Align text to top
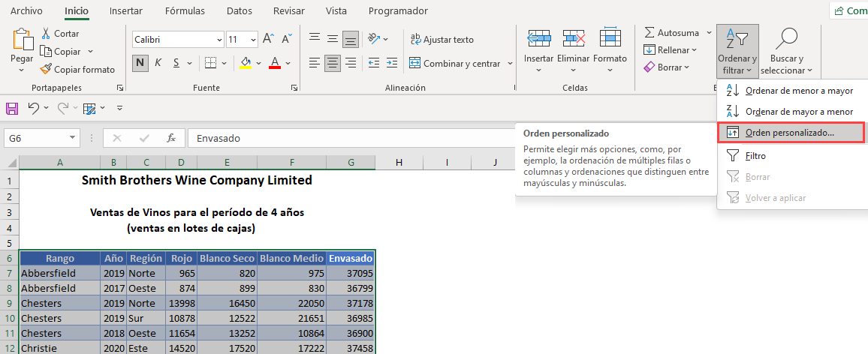 [315, 39]
